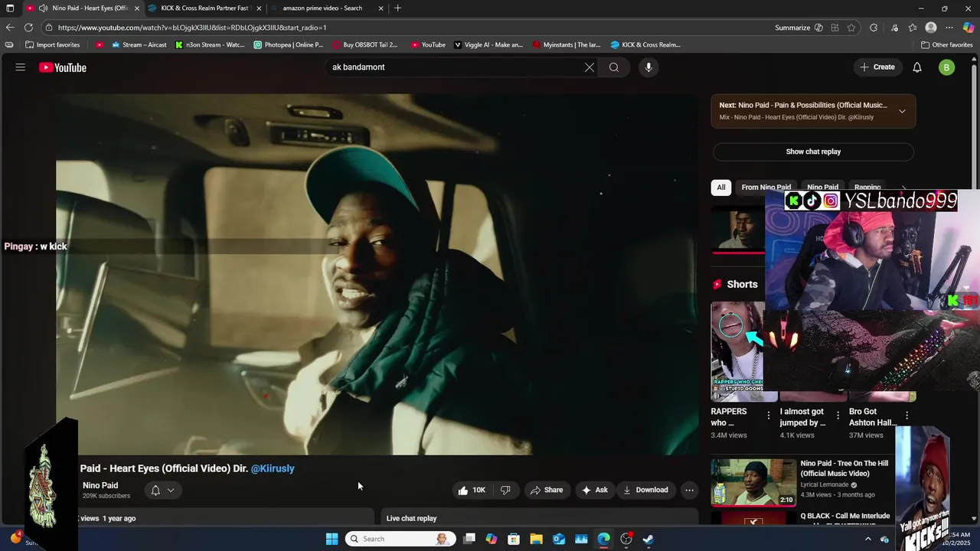Open Microsoft Store from taskbar
Image resolution: width=980 pixels, height=551 pixels.
(x=514, y=539)
